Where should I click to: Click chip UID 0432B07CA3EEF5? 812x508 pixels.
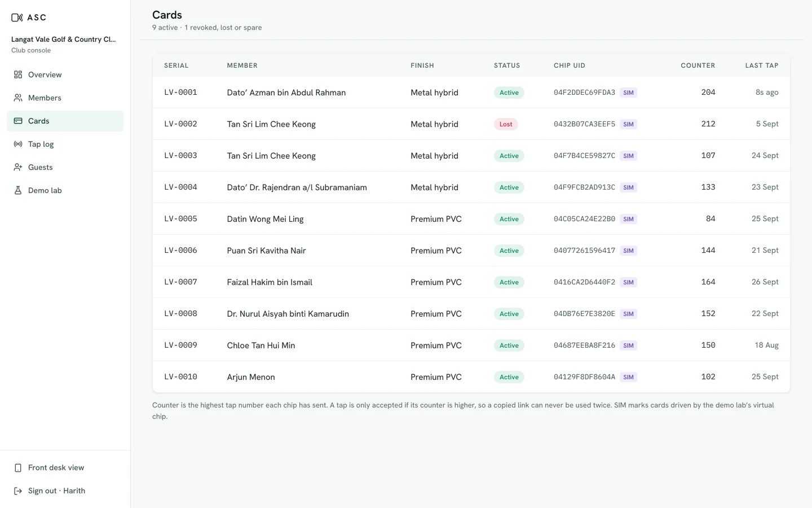coord(584,124)
